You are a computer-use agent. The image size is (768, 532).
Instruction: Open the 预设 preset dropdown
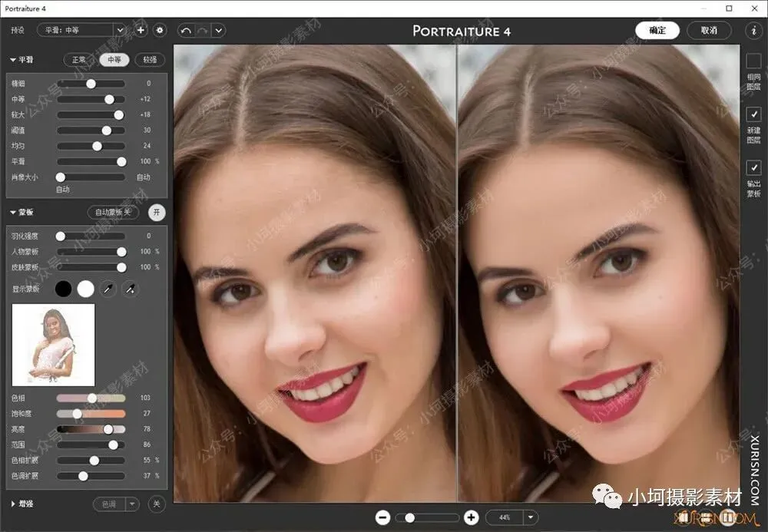point(81,31)
